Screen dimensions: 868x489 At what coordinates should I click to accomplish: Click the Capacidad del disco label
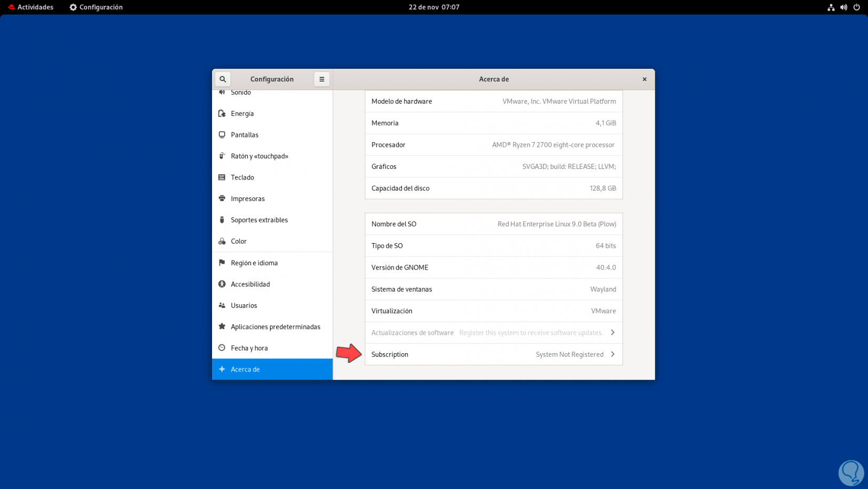pyautogui.click(x=400, y=188)
